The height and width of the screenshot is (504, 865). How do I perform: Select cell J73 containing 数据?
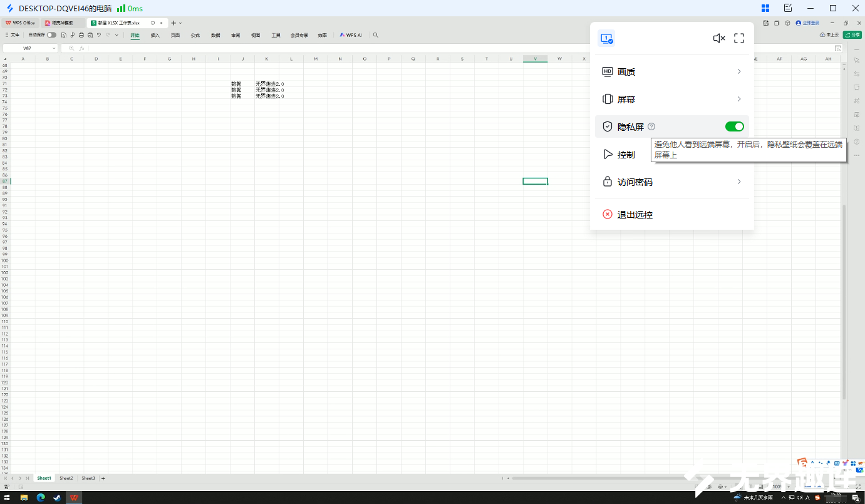pos(242,96)
